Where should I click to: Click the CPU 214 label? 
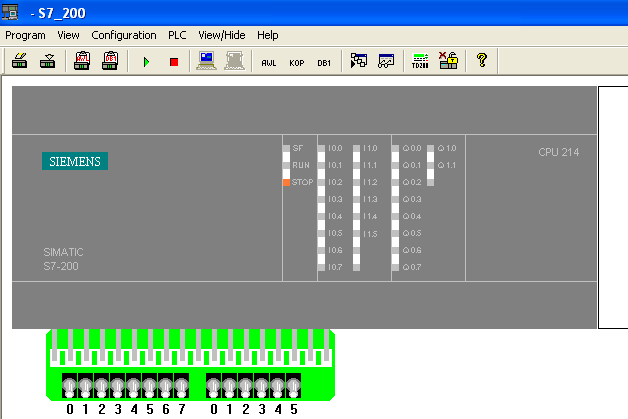click(x=559, y=152)
